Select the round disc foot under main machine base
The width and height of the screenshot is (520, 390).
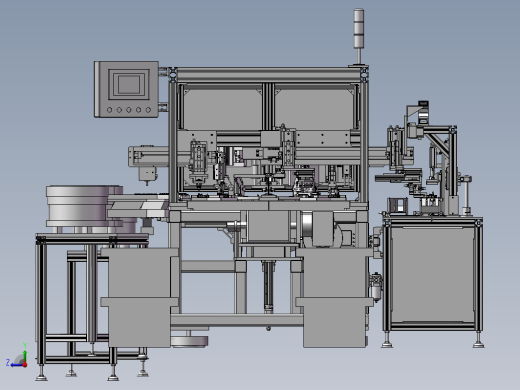click(x=189, y=341)
